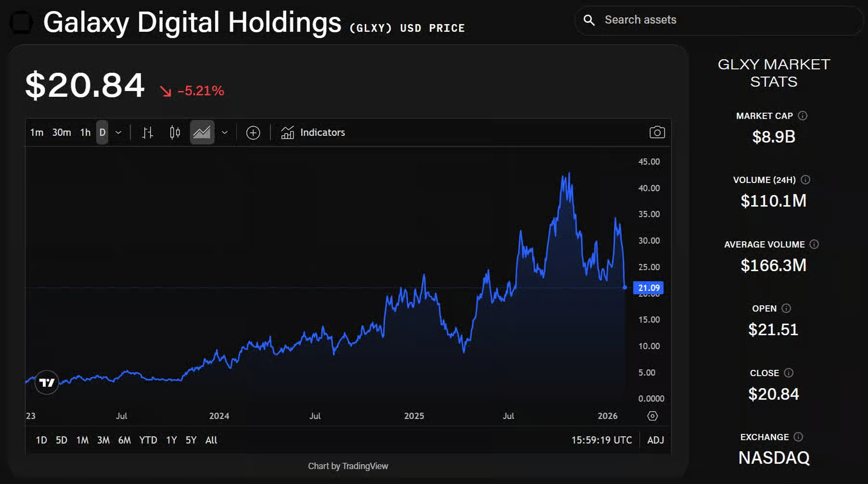Screen dimensions: 868x484
Task: Select the D daily interval toggle
Action: [x=102, y=132]
